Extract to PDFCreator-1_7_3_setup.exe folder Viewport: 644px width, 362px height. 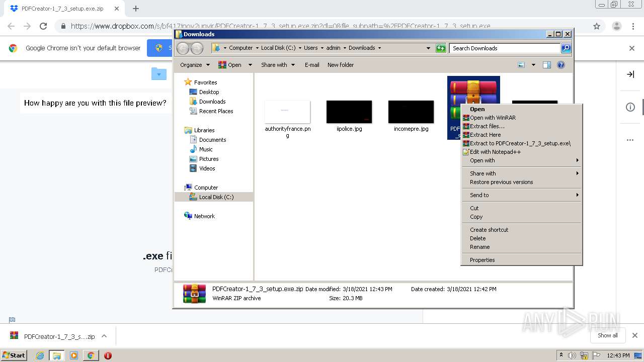(x=521, y=143)
